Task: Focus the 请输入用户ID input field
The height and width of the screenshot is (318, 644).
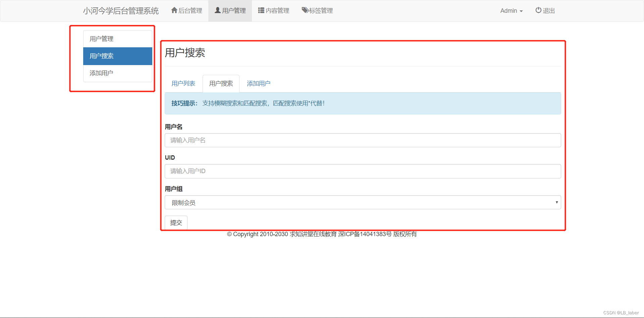Action: [x=363, y=171]
